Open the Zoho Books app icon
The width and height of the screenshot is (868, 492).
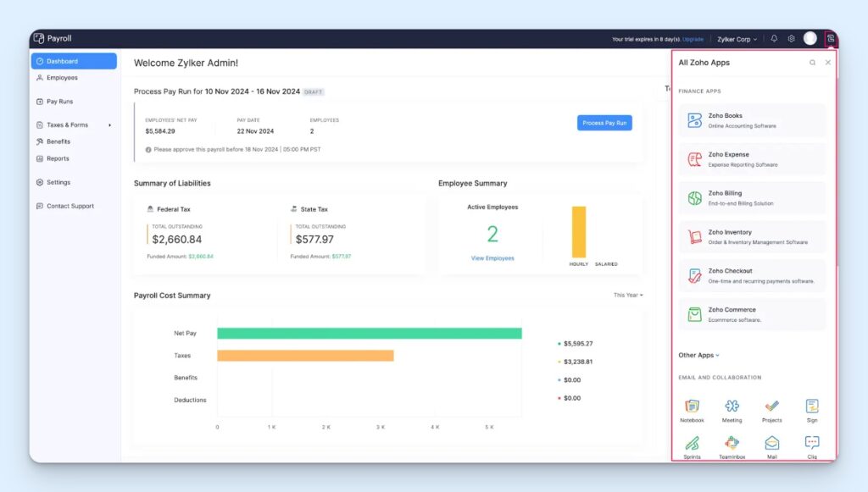[x=694, y=120]
